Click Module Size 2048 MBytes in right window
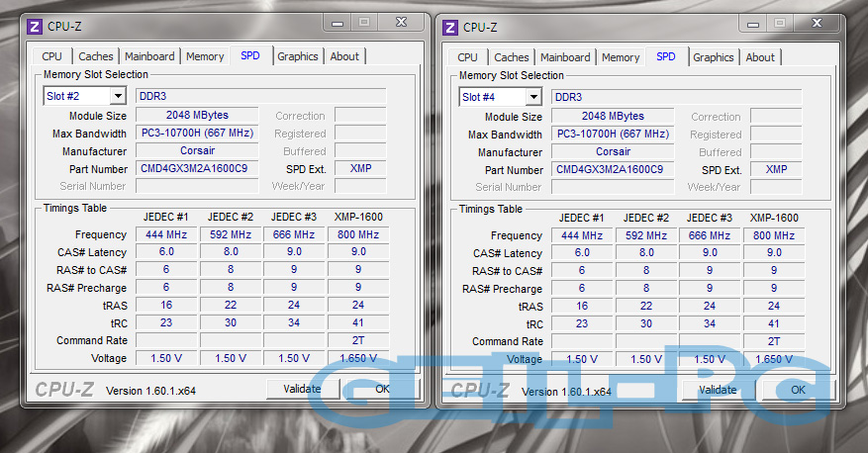The height and width of the screenshot is (453, 868). [613, 116]
